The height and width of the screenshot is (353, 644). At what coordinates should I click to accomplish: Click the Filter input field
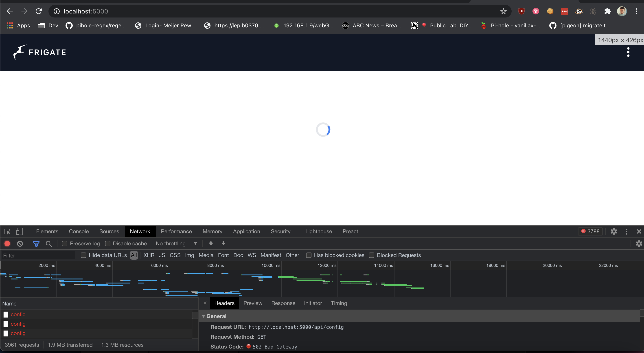(38, 255)
